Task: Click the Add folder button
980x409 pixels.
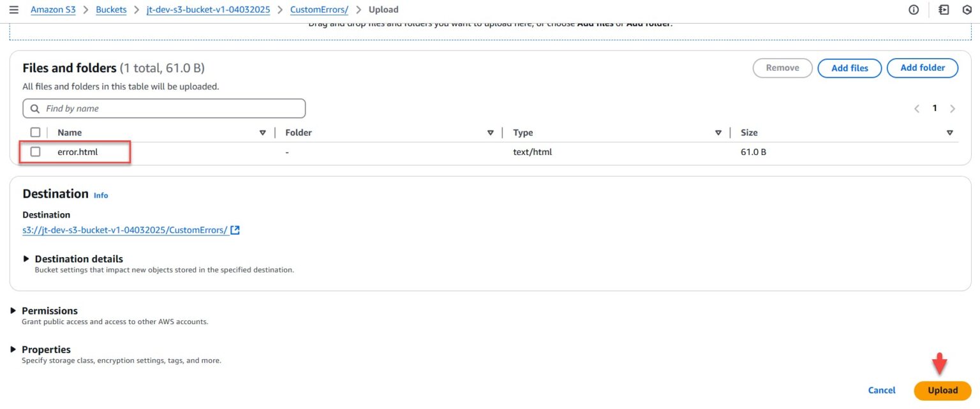Action: point(922,68)
